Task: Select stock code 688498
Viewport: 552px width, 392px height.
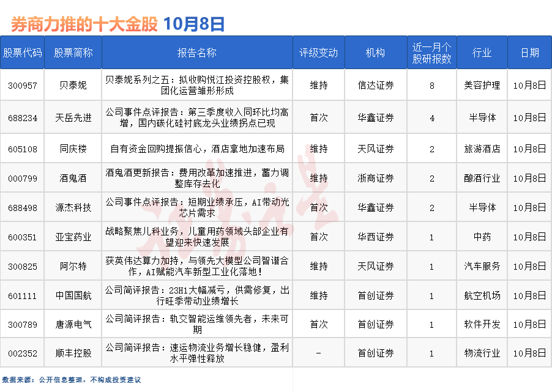Action: [23, 208]
